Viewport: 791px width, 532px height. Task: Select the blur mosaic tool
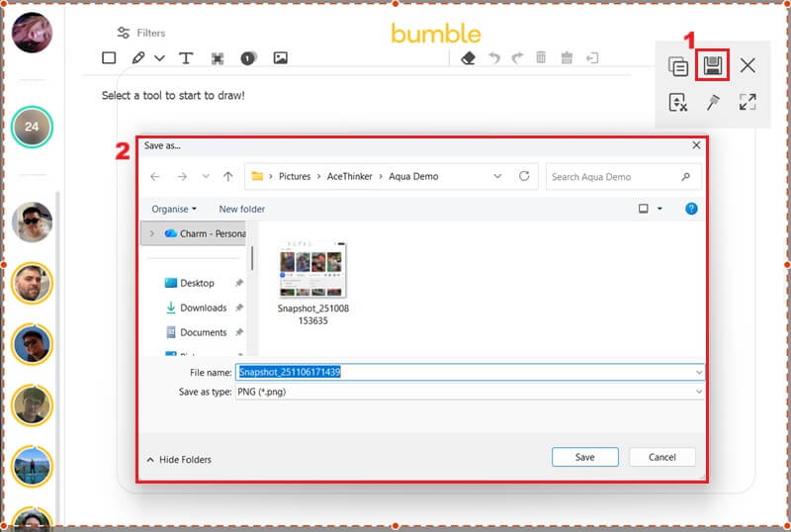point(218,58)
